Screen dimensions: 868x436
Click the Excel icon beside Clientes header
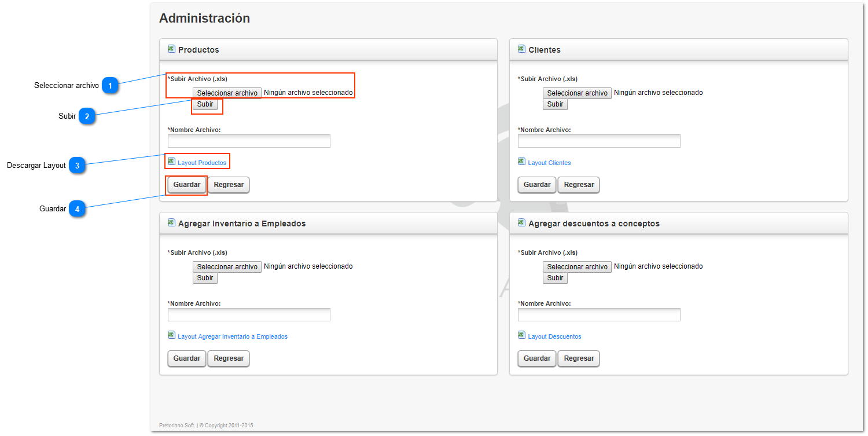click(x=521, y=49)
